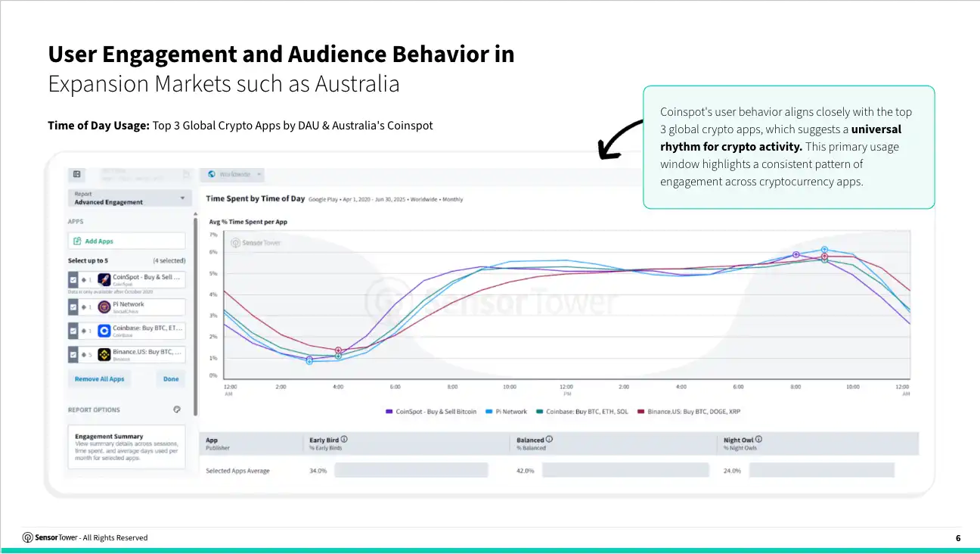
Task: Click the globe icon beside Worldwide
Action: point(212,174)
